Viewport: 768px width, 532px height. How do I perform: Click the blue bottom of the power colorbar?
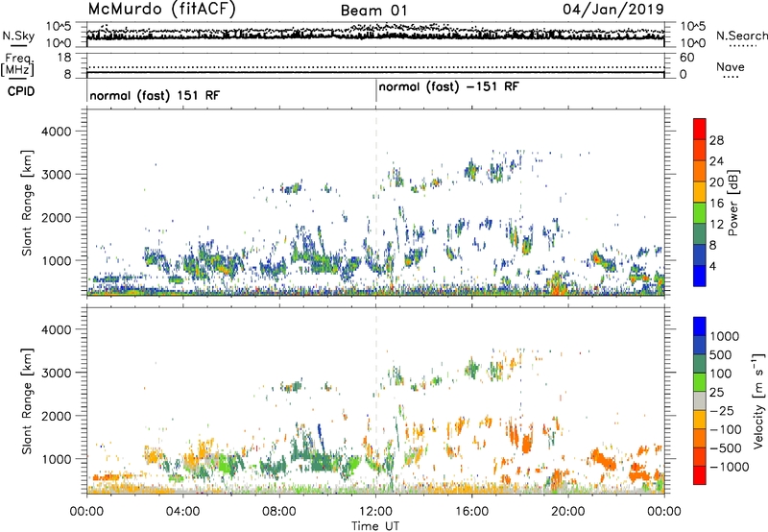700,276
